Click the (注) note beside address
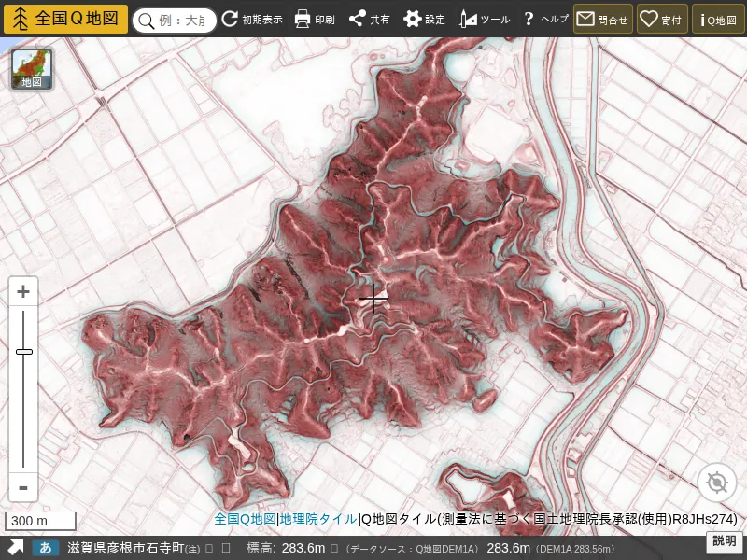Viewport: 747px width, 560px height. pos(192,549)
